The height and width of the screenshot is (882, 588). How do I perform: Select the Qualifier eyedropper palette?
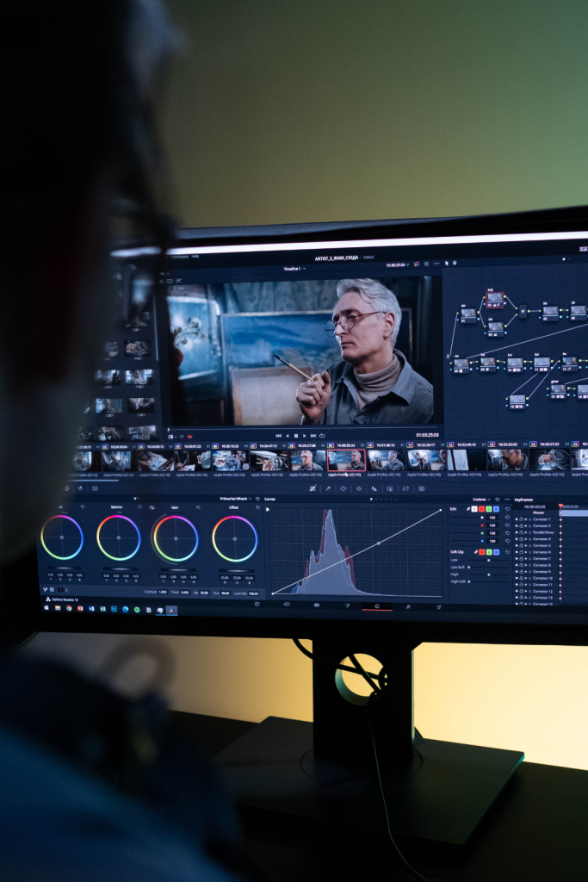(x=328, y=488)
